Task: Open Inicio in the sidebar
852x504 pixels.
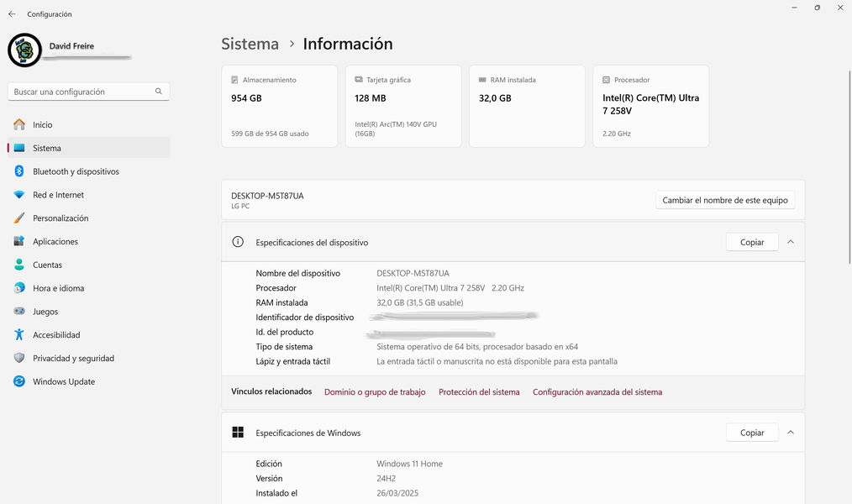Action: 88,124
